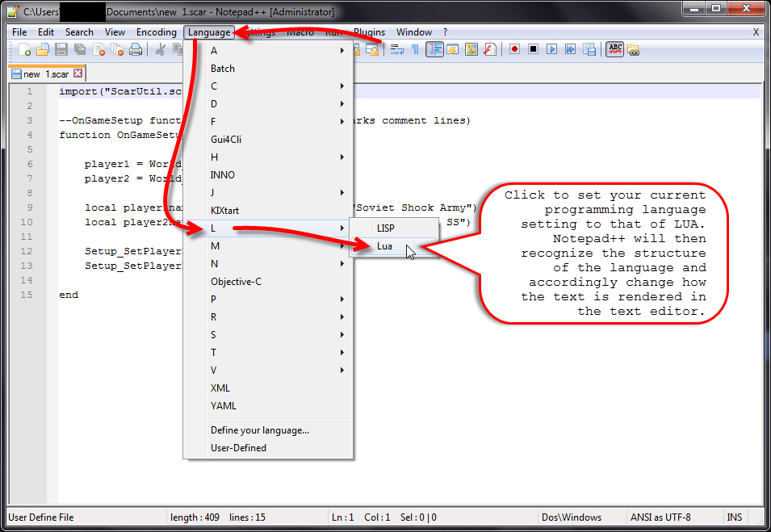Expand the D languages submenu
The width and height of the screenshot is (771, 532).
[x=277, y=104]
